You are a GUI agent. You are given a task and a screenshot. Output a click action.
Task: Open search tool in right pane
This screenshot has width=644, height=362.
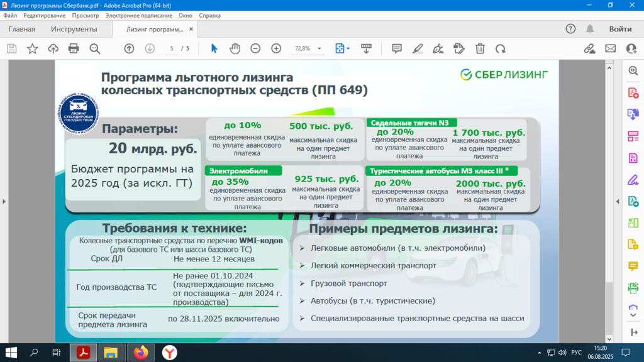point(633,70)
